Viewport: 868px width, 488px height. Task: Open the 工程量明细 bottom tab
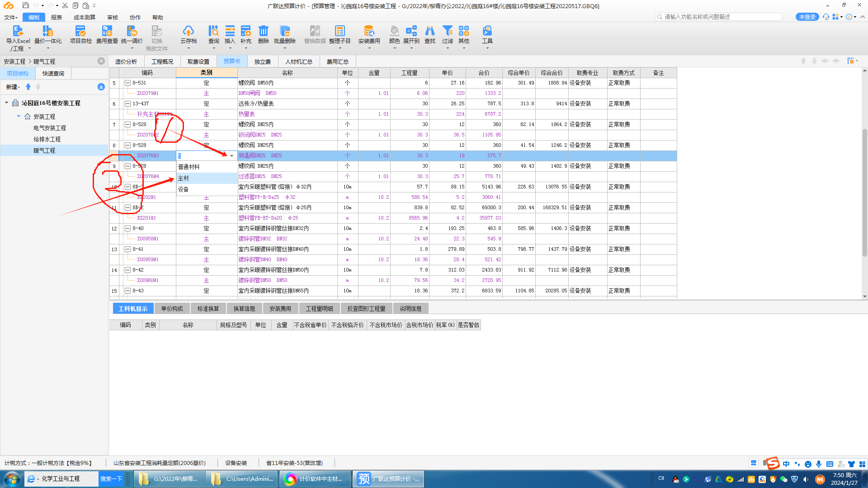319,309
